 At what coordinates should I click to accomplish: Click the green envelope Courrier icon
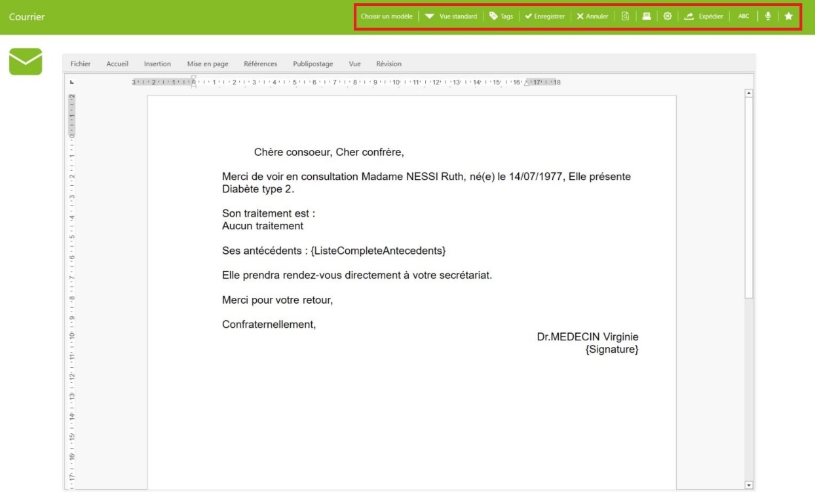click(26, 62)
